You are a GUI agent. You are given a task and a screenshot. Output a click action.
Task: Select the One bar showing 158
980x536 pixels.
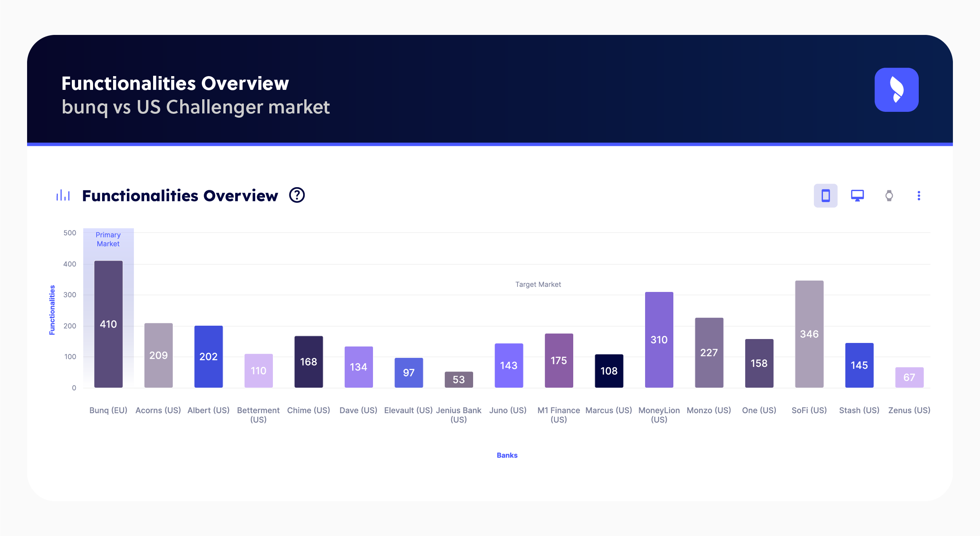[759, 363]
